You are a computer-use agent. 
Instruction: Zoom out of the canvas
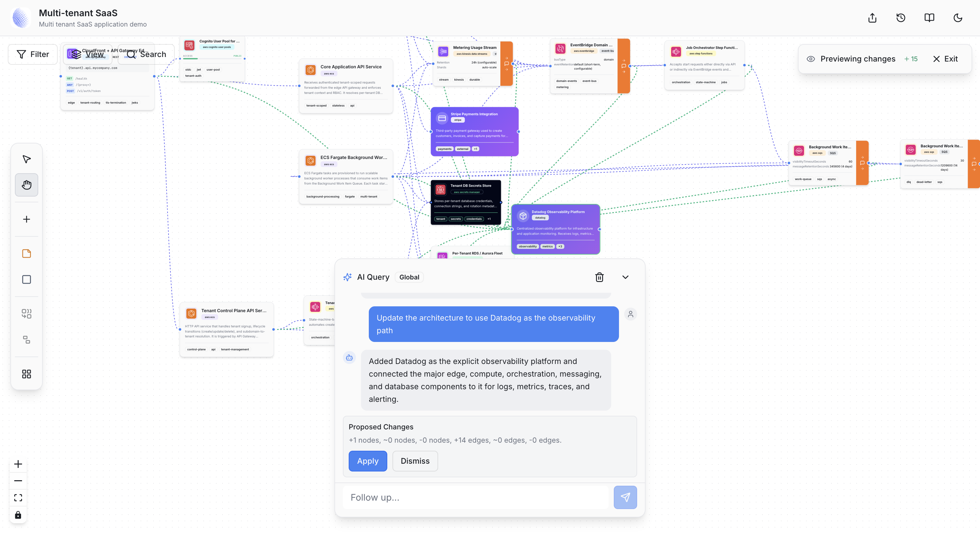tap(18, 481)
